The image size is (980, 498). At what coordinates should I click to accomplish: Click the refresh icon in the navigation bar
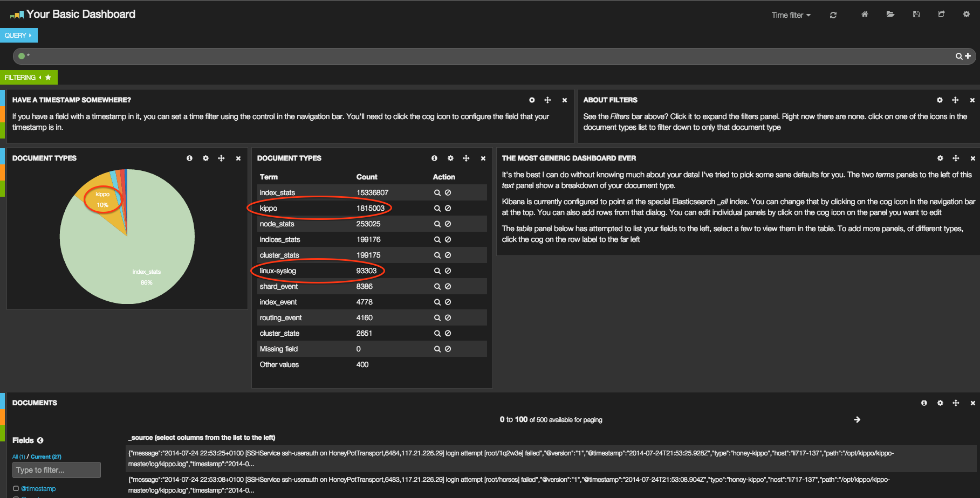(833, 15)
